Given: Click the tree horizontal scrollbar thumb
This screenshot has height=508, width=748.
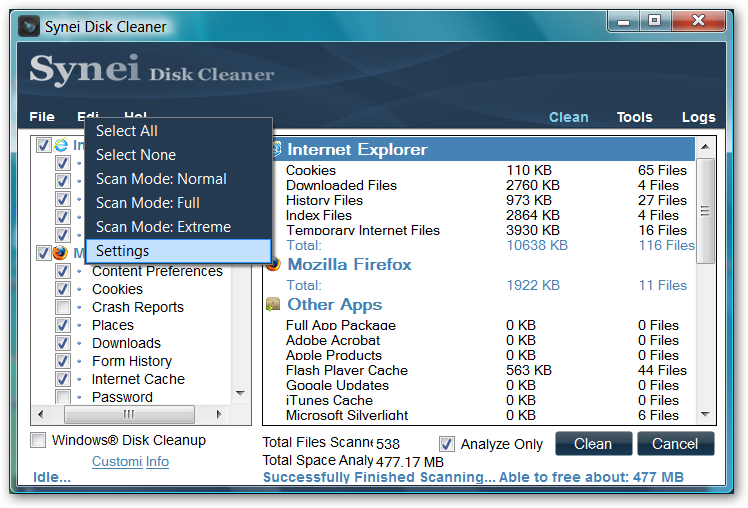Looking at the screenshot, I should click(x=129, y=414).
